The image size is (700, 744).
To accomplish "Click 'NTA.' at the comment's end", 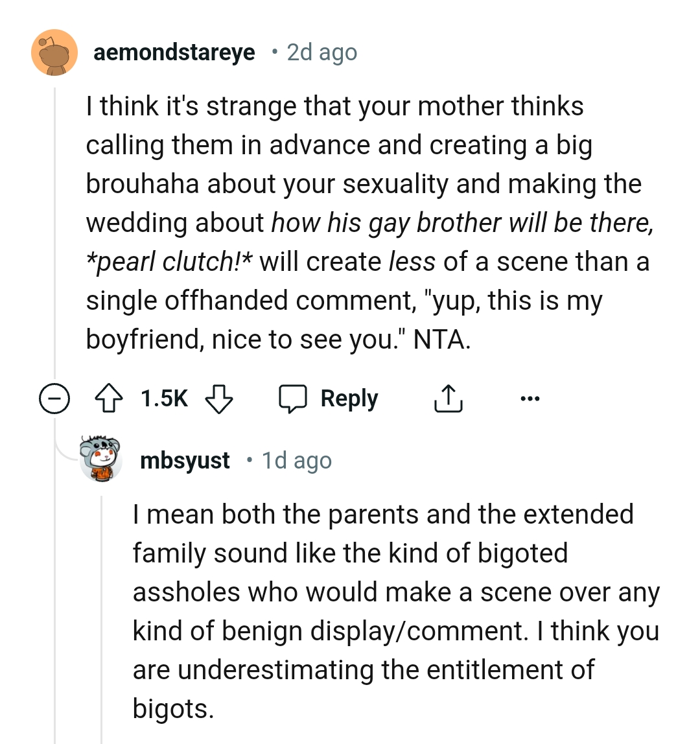I will click(442, 340).
